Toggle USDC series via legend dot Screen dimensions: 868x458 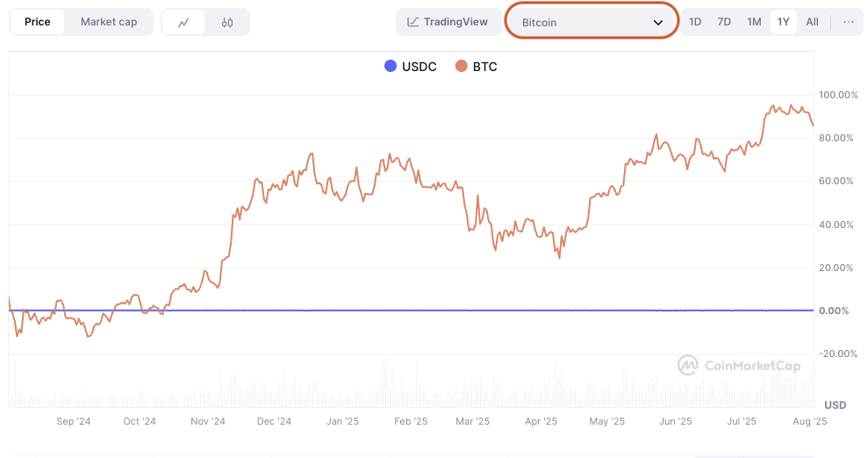391,67
